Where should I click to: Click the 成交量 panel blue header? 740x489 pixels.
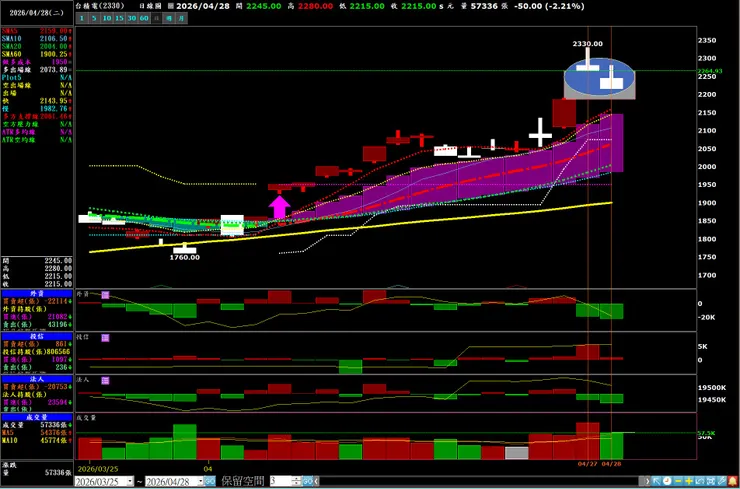tap(37, 417)
